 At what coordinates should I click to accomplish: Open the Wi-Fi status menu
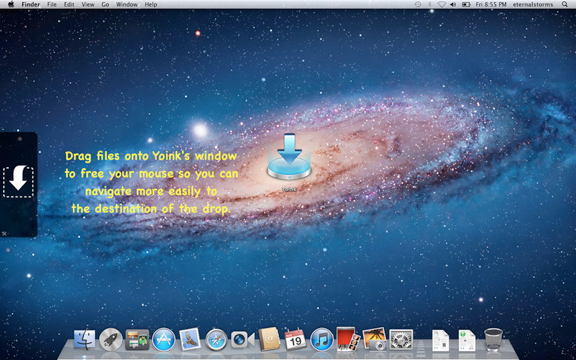(442, 4)
